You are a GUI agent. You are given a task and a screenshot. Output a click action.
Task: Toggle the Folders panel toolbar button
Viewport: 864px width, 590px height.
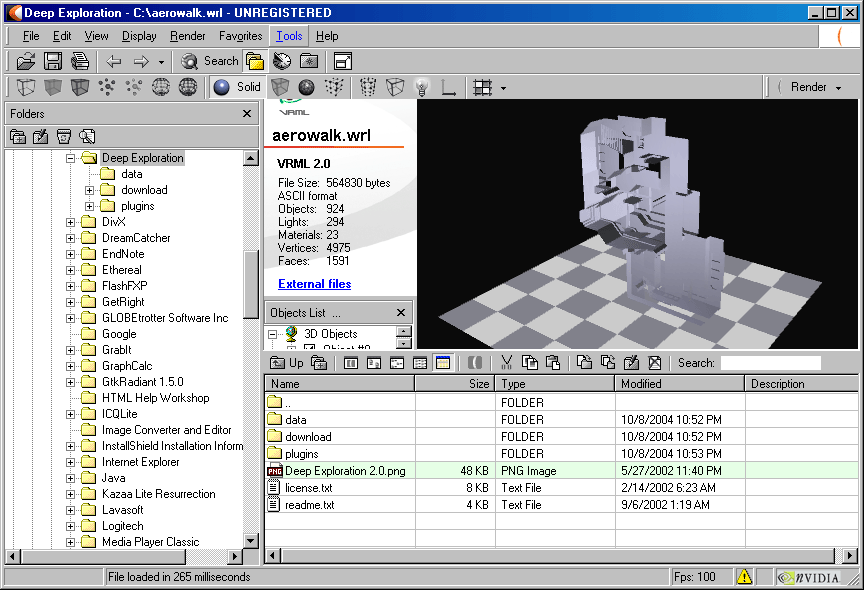pyautogui.click(x=255, y=61)
